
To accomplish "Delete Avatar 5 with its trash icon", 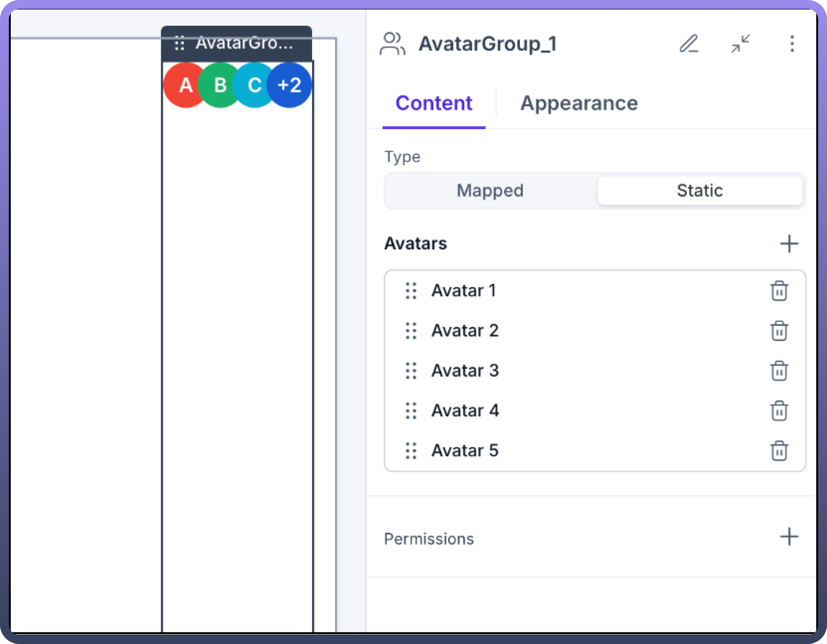I will pyautogui.click(x=779, y=451).
